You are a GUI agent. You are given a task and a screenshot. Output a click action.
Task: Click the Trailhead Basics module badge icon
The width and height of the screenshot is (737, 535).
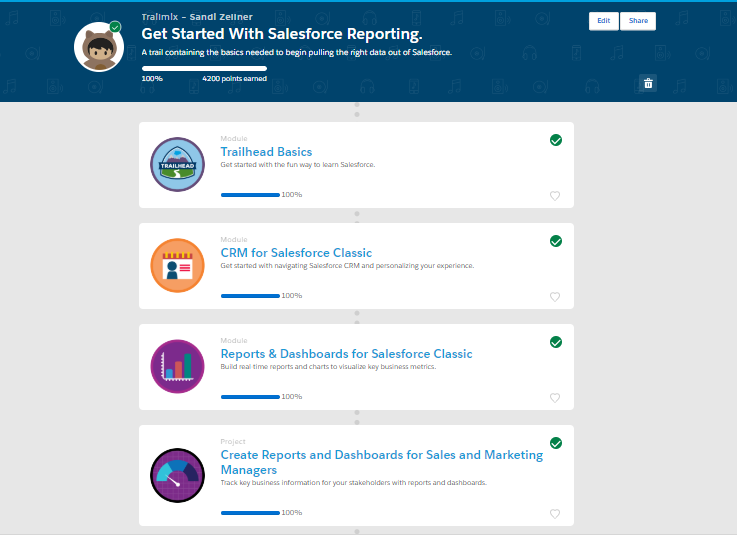(177, 164)
